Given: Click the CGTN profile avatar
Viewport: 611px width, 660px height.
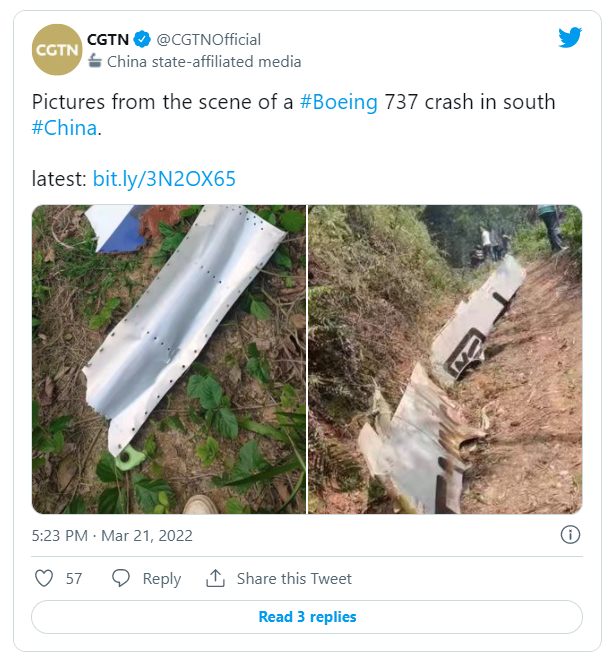Looking at the screenshot, I should pos(56,51).
